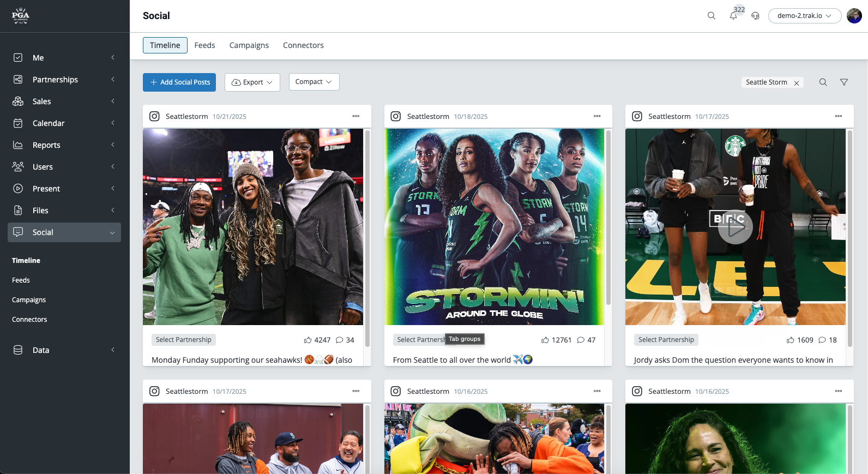The width and height of the screenshot is (868, 474).
Task: Click the like thumbs-up icon beside 4247
Action: coord(308,340)
